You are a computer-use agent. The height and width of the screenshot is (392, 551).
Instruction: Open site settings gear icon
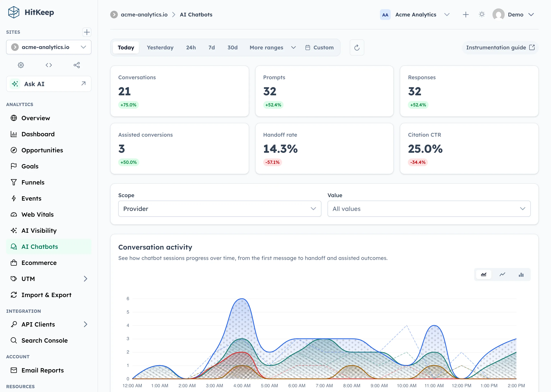tap(21, 65)
